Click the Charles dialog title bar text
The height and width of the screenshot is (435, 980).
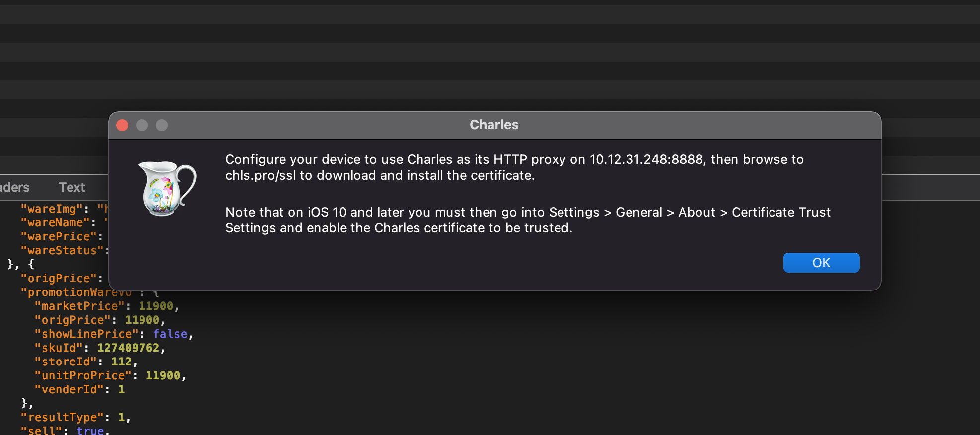click(494, 125)
